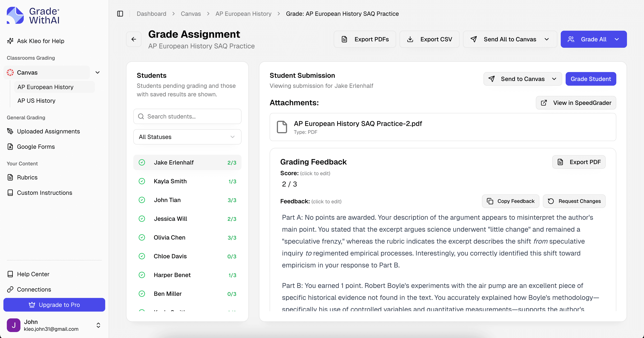Screen dimensions: 644x338
Task: Click the Search students input field
Action: coord(187,116)
